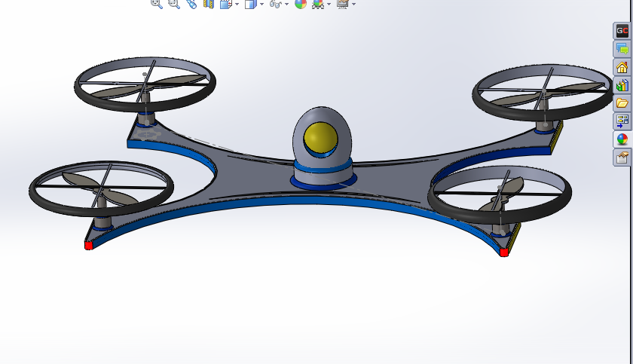Select the yellow sphere in the dome
The image size is (633, 364).
pos(320,137)
